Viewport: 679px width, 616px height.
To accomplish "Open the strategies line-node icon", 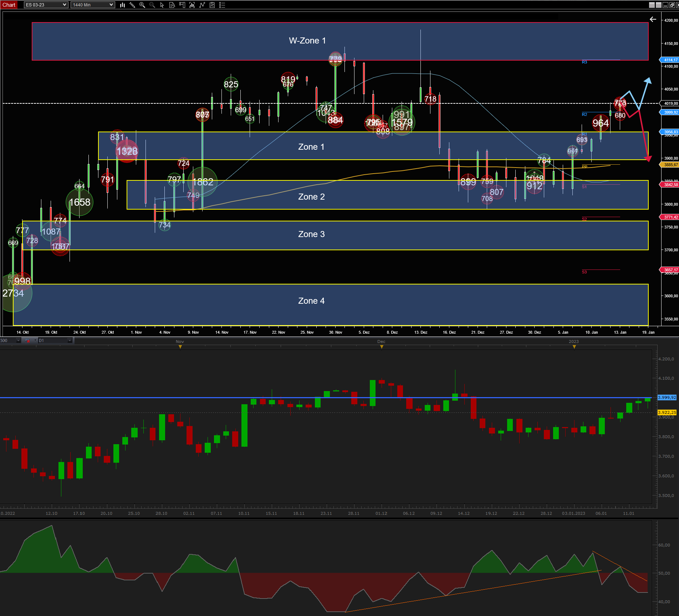I will [x=202, y=5].
